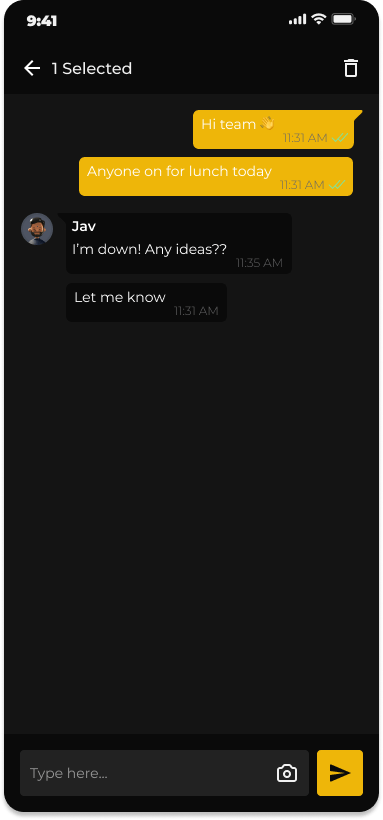The width and height of the screenshot is (383, 820).
Task: Tap the back arrow icon
Action: coord(32,68)
